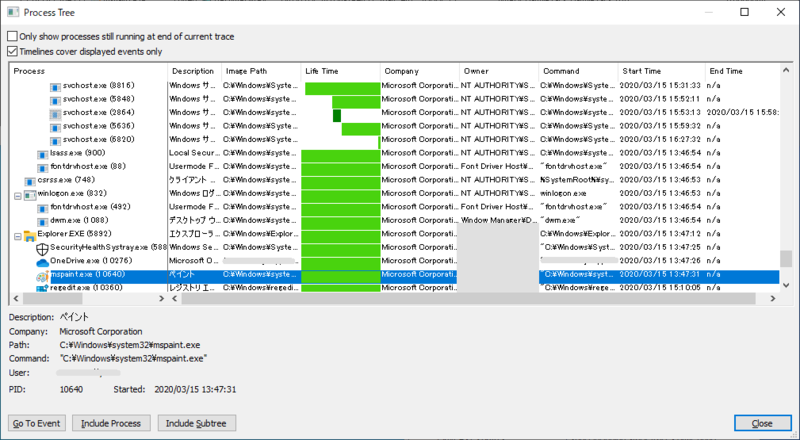Image resolution: width=800 pixels, height=440 pixels.
Task: Select the lsass.exe (900) row
Action: pyautogui.click(x=395, y=153)
